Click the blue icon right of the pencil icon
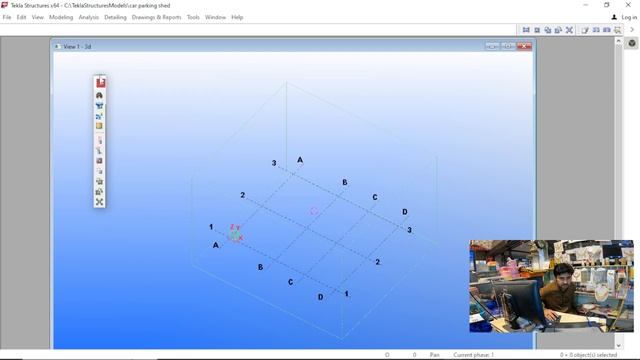The image size is (640, 360). (x=596, y=30)
